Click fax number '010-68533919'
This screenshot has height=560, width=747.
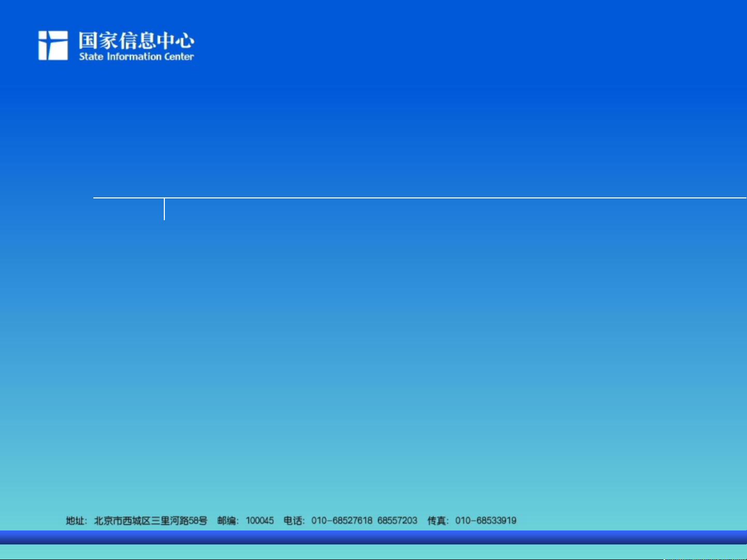pos(486,521)
